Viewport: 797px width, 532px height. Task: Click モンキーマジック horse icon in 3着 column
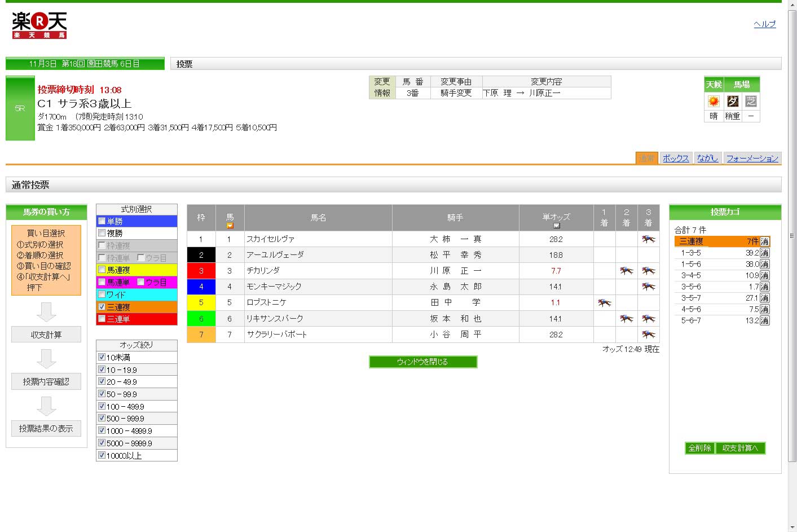click(x=648, y=287)
